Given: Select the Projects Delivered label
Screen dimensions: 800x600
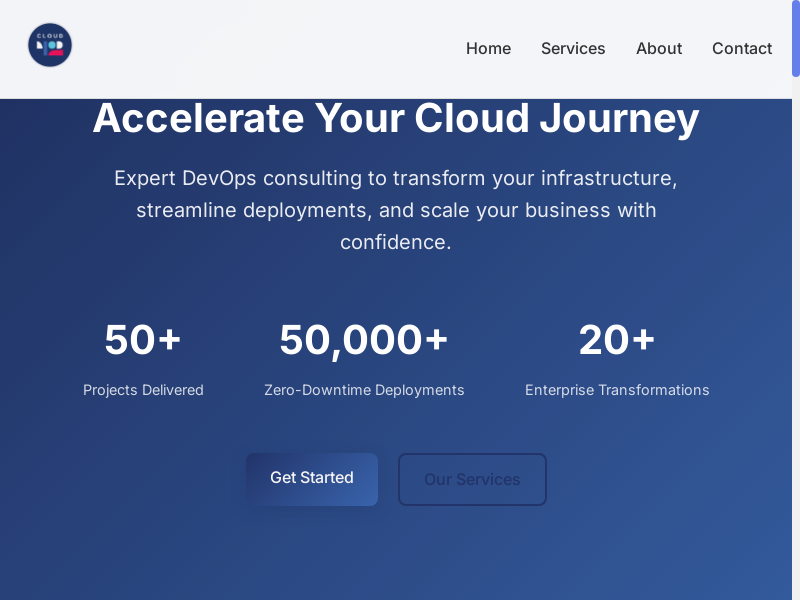Looking at the screenshot, I should 143,390.
